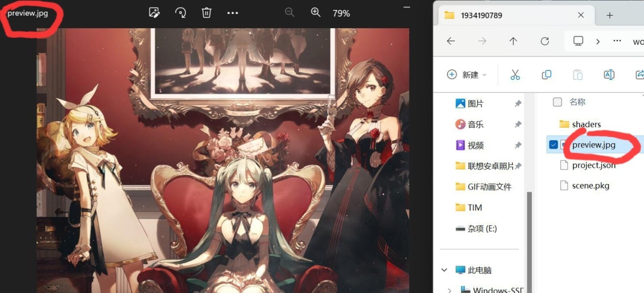The height and width of the screenshot is (293, 644).
Task: Open the shaders folder
Action: (x=586, y=124)
